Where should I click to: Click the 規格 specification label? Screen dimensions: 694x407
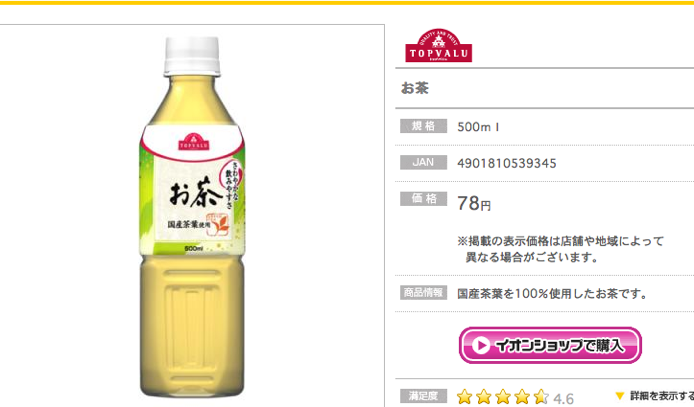point(424,126)
